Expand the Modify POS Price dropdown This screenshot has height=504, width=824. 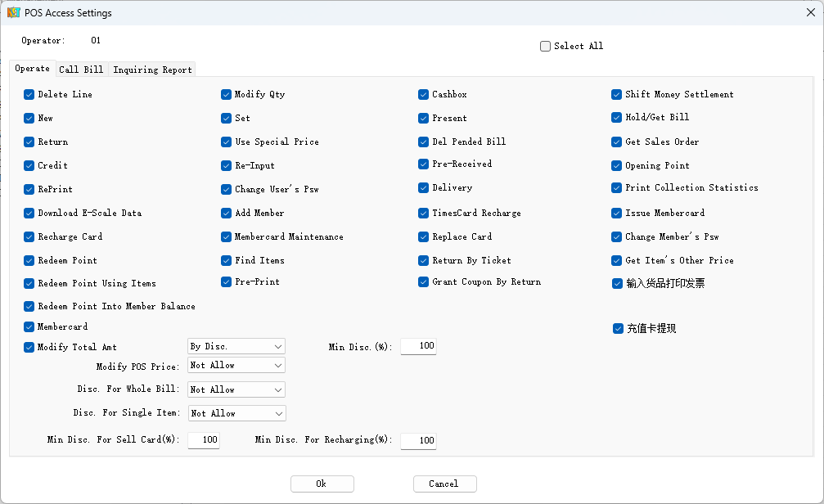click(236, 366)
